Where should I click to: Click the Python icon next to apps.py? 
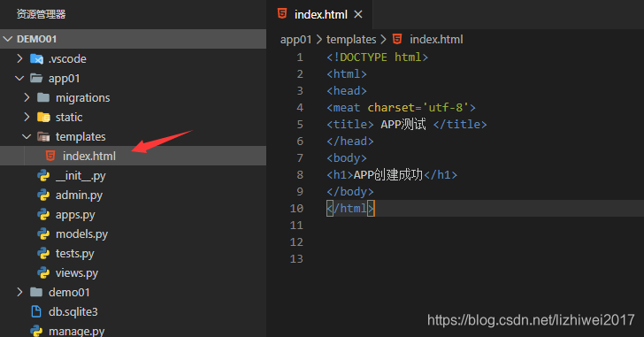[43, 214]
